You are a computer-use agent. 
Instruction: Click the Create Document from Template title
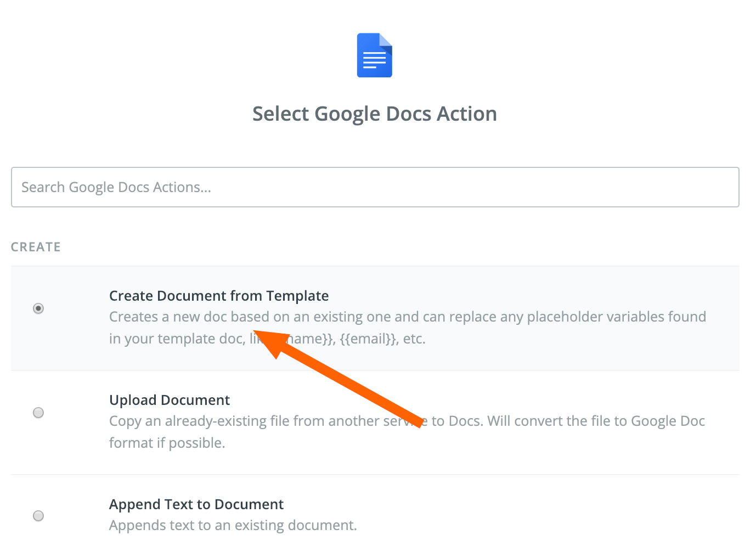pyautogui.click(x=219, y=296)
